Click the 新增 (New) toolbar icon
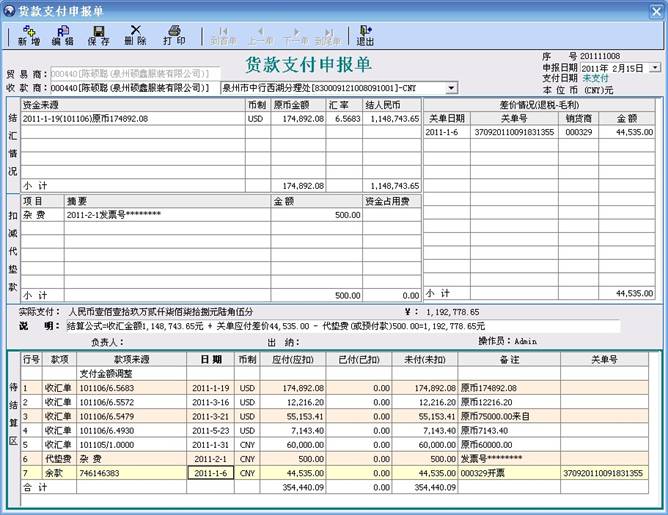This screenshot has height=515, width=668. [x=29, y=36]
